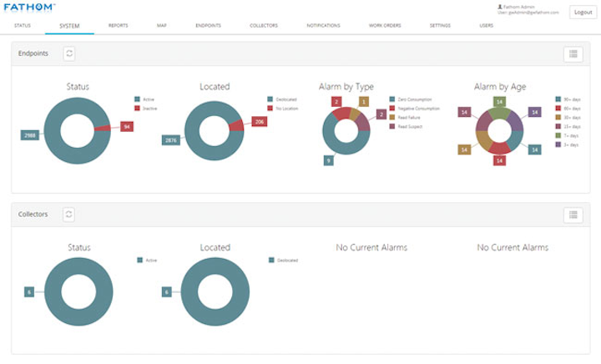Click the 9 label on Alarm by Type
The height and width of the screenshot is (364, 601).
(x=329, y=160)
